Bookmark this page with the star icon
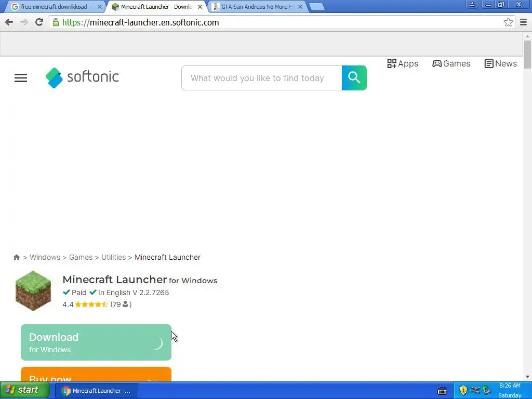The height and width of the screenshot is (399, 532). click(508, 22)
